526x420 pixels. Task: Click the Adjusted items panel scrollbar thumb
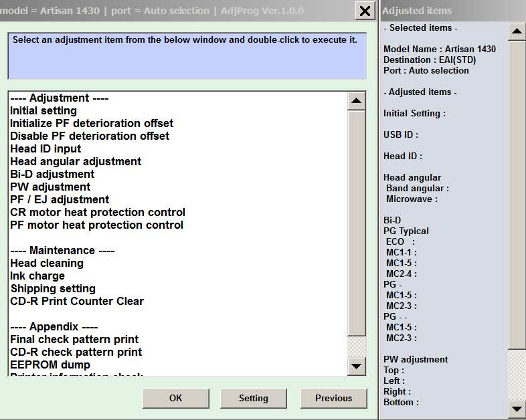(x=517, y=195)
